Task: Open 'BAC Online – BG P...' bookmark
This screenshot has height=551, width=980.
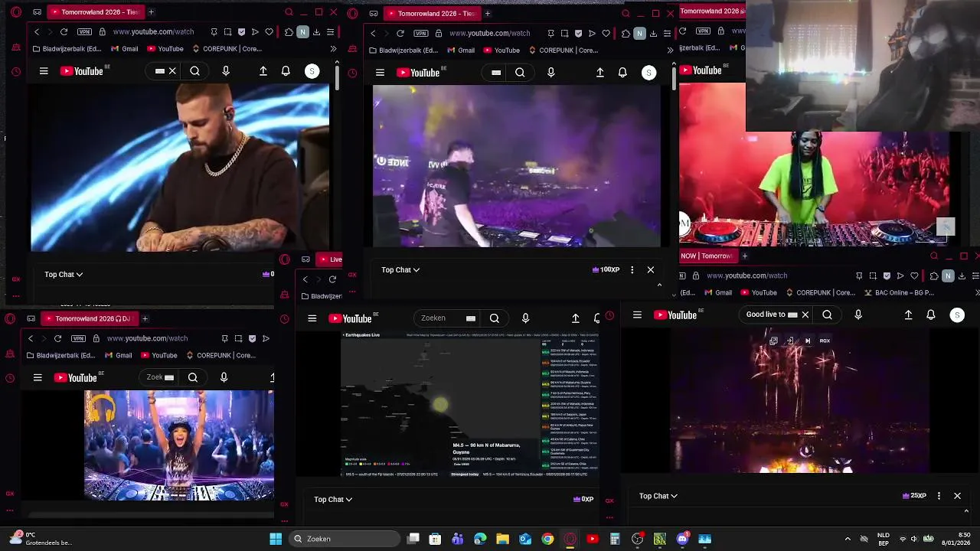Action: pyautogui.click(x=899, y=292)
